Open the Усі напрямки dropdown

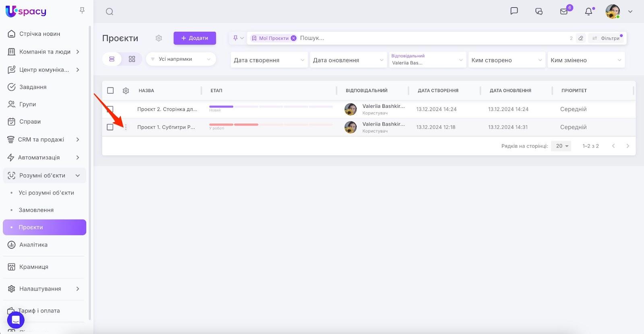(x=181, y=59)
